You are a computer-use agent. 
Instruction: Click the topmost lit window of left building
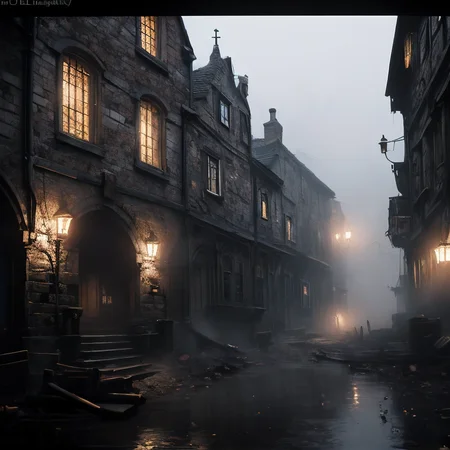tap(149, 35)
